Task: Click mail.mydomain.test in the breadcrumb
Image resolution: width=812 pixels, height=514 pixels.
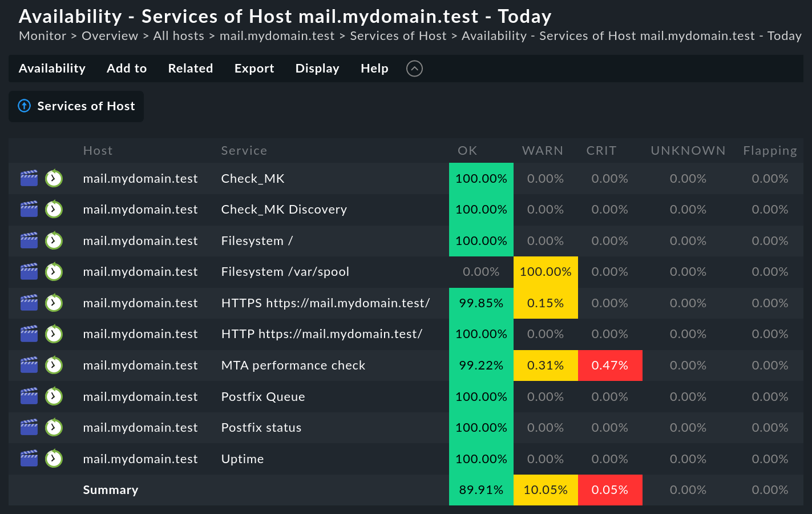Action: click(277, 35)
